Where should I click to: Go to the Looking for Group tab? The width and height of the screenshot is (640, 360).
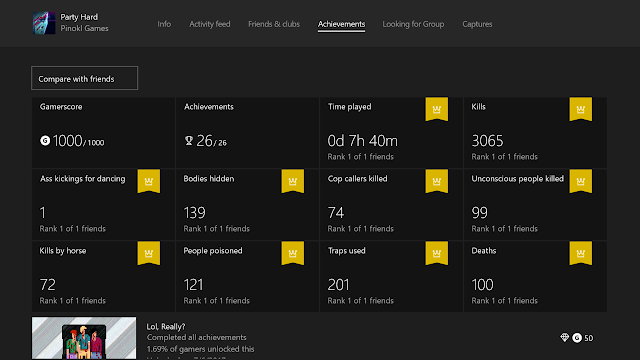click(x=413, y=24)
